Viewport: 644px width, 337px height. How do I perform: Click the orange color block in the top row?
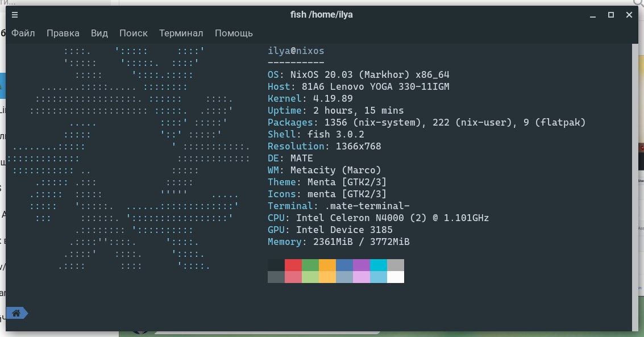pyautogui.click(x=327, y=265)
